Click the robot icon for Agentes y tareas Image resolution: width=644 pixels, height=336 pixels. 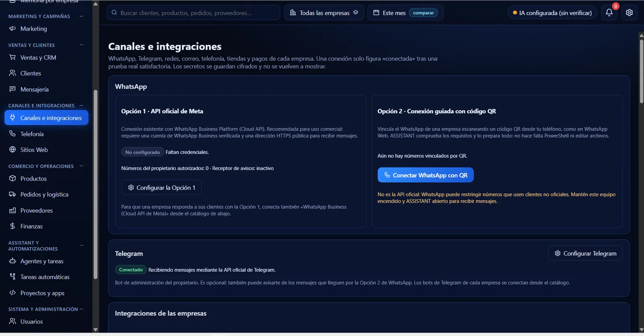(12, 261)
